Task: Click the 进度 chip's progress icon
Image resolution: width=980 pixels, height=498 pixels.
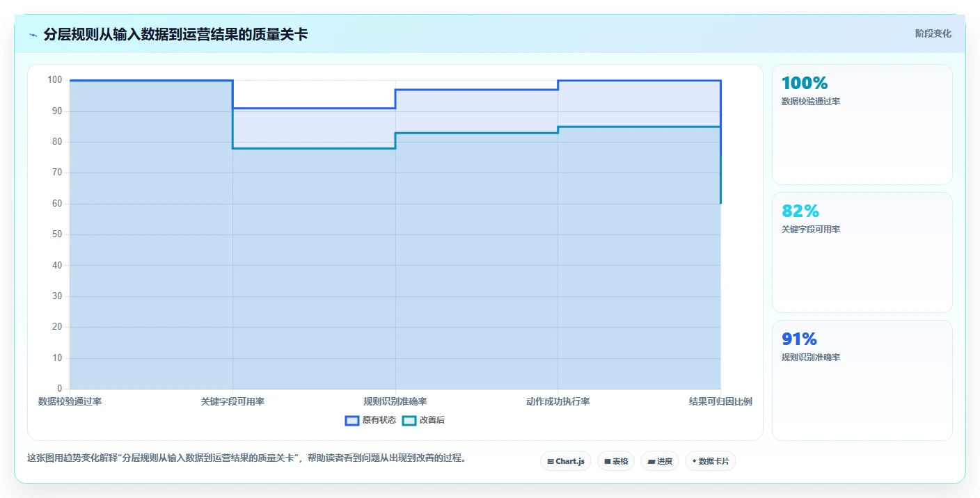Action: [651, 461]
